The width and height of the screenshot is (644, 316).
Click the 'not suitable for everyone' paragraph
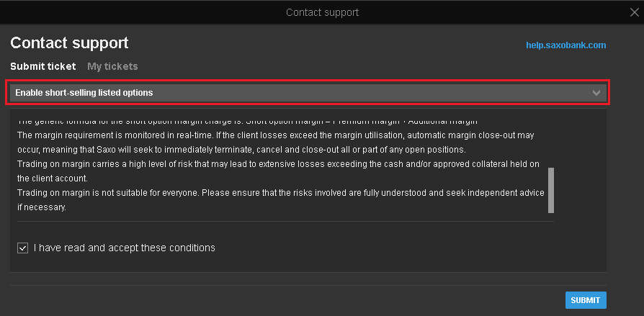pyautogui.click(x=281, y=200)
